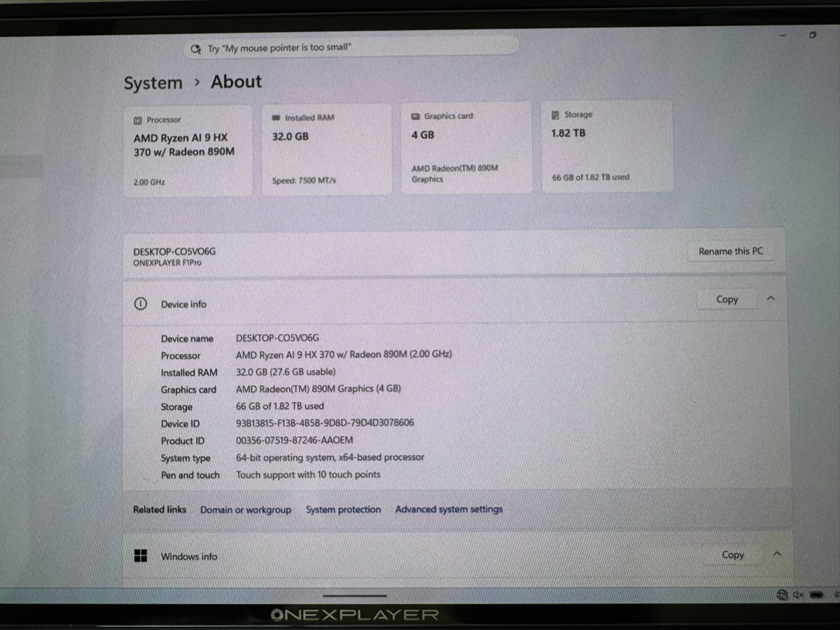The image size is (840, 630).
Task: Collapse the Device info section chevron
Action: point(771,298)
